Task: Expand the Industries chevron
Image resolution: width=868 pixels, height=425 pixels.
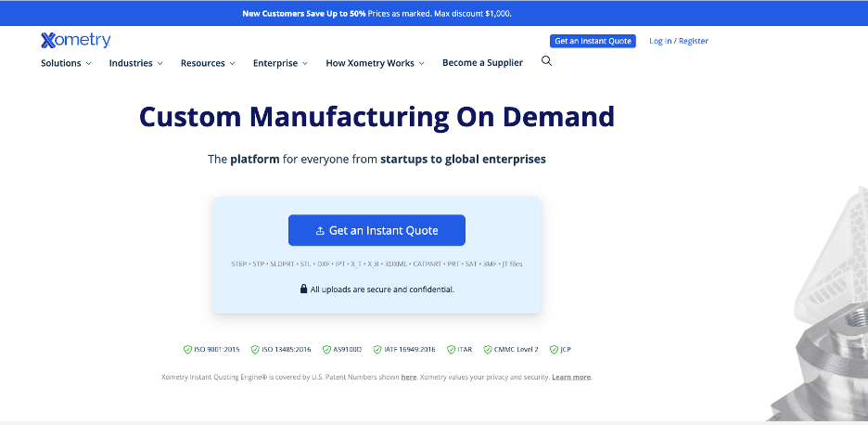Action: pyautogui.click(x=160, y=64)
